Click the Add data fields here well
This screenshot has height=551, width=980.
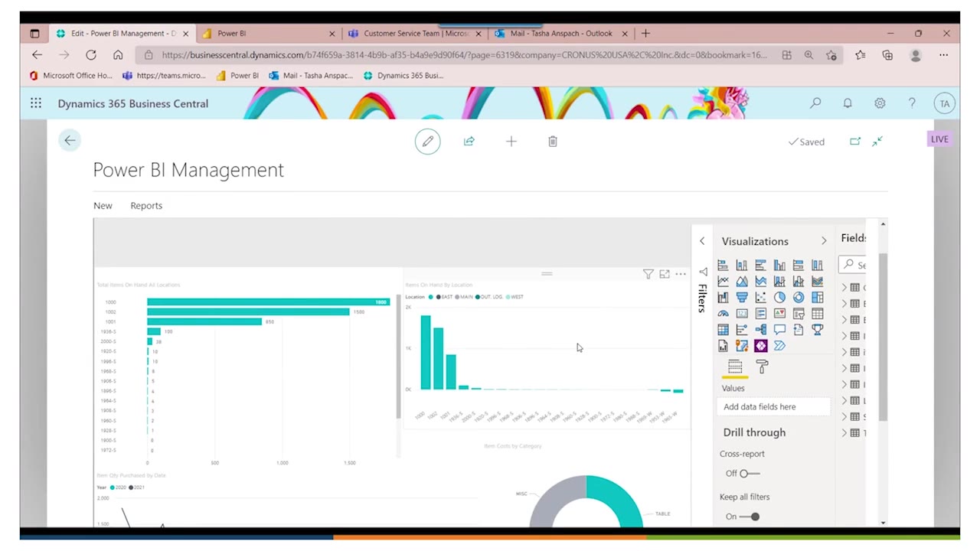click(774, 407)
